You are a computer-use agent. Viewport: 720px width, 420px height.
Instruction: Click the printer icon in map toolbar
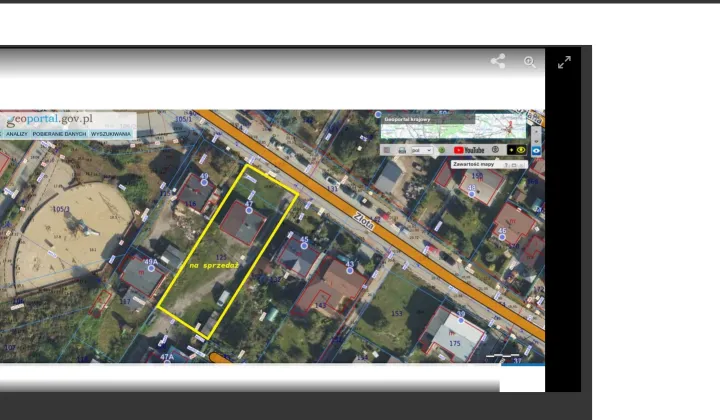pyautogui.click(x=402, y=150)
